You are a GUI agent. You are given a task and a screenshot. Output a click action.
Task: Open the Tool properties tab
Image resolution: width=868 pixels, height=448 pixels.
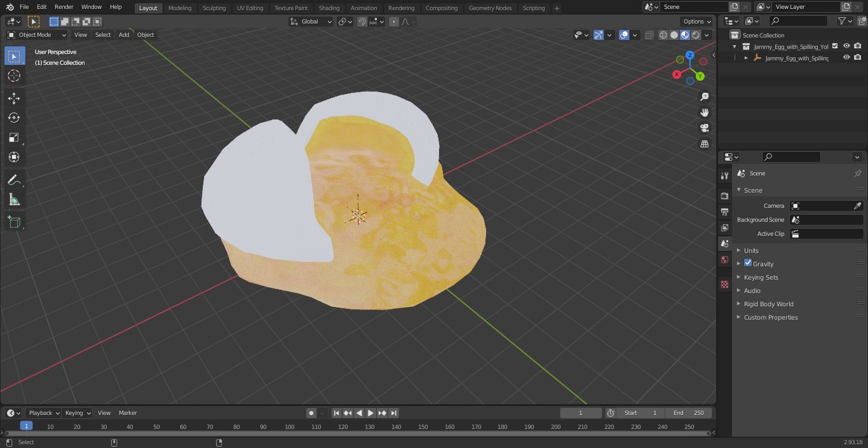pos(724,175)
